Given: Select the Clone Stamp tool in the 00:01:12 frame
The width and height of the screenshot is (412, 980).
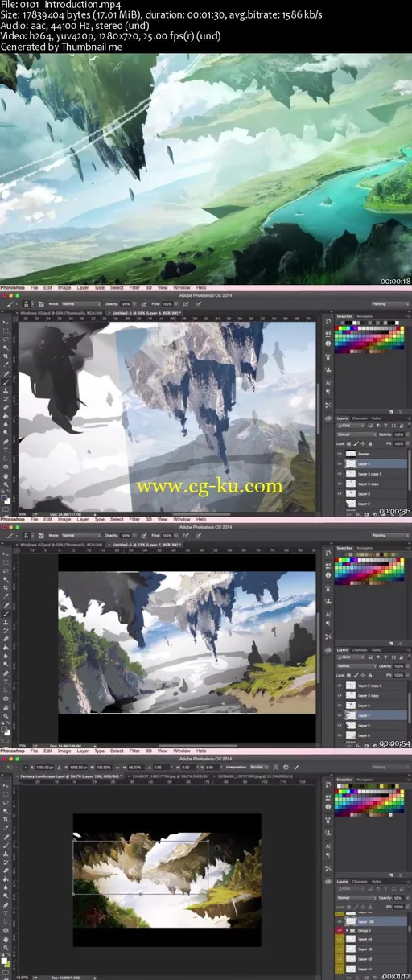Looking at the screenshot, I should 5,854.
